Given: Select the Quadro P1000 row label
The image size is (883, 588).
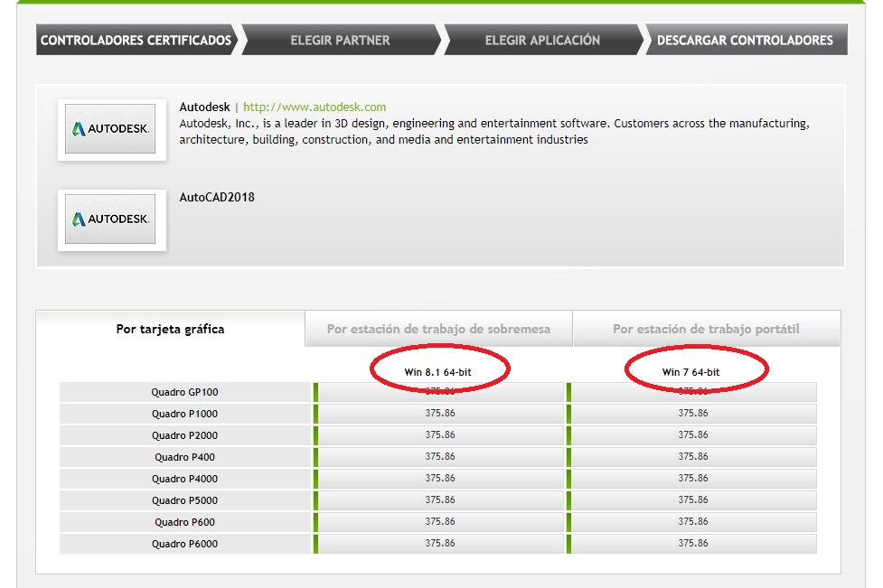Looking at the screenshot, I should [x=184, y=415].
